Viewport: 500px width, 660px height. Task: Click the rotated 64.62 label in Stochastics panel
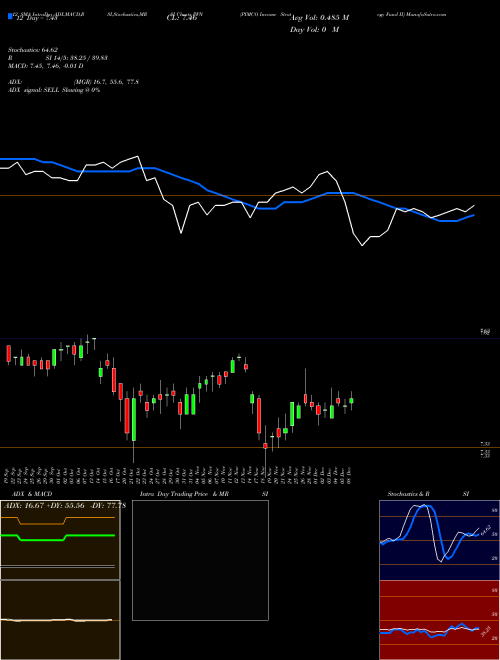(485, 530)
